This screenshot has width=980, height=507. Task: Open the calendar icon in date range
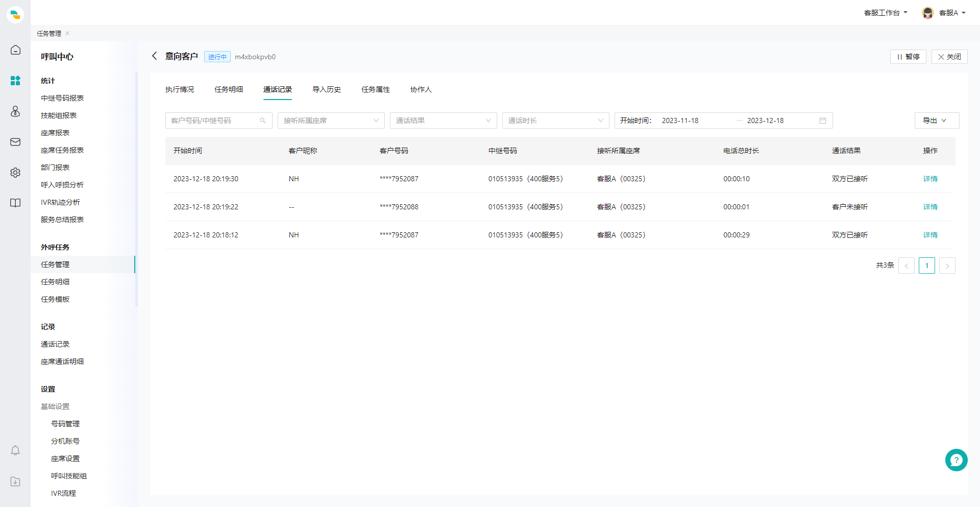(823, 120)
